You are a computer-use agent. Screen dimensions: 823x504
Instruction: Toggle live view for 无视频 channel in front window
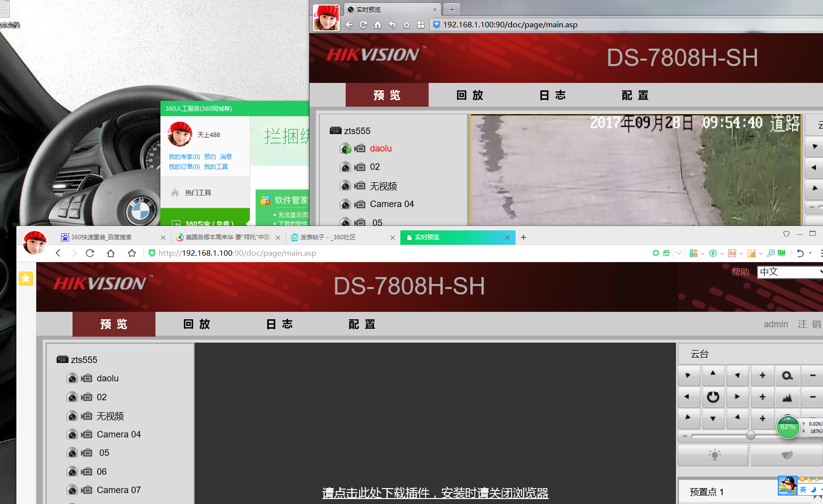72,416
